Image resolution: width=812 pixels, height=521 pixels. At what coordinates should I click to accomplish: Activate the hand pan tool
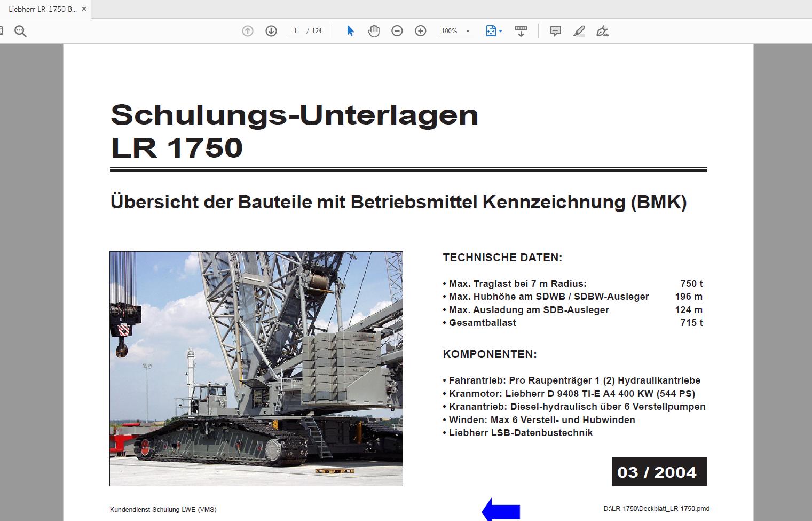coord(374,31)
